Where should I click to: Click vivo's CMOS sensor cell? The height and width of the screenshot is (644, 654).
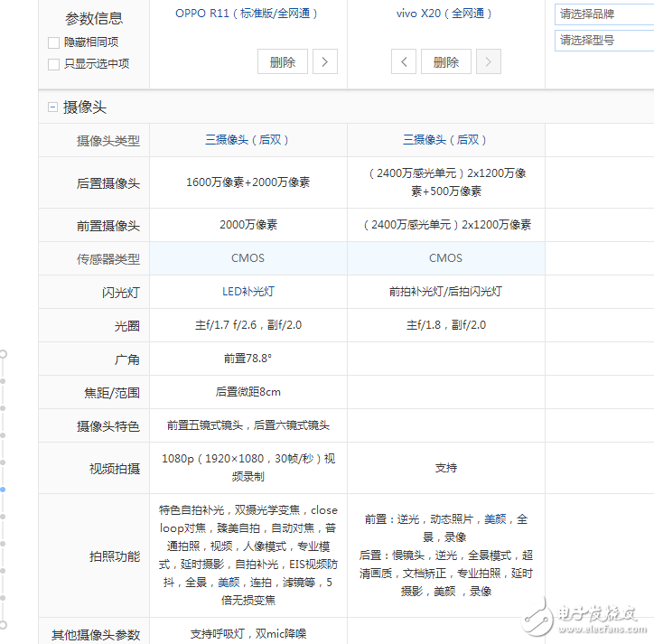pos(446,258)
